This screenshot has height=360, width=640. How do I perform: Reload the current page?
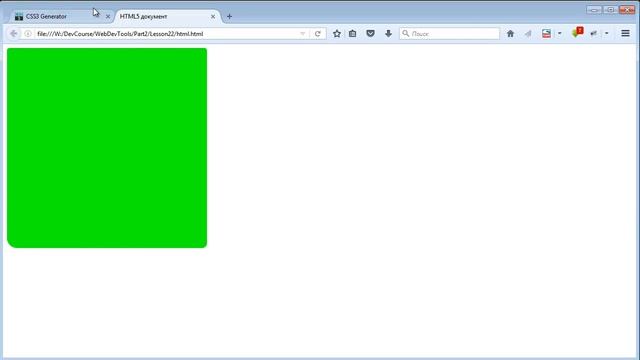tap(318, 34)
